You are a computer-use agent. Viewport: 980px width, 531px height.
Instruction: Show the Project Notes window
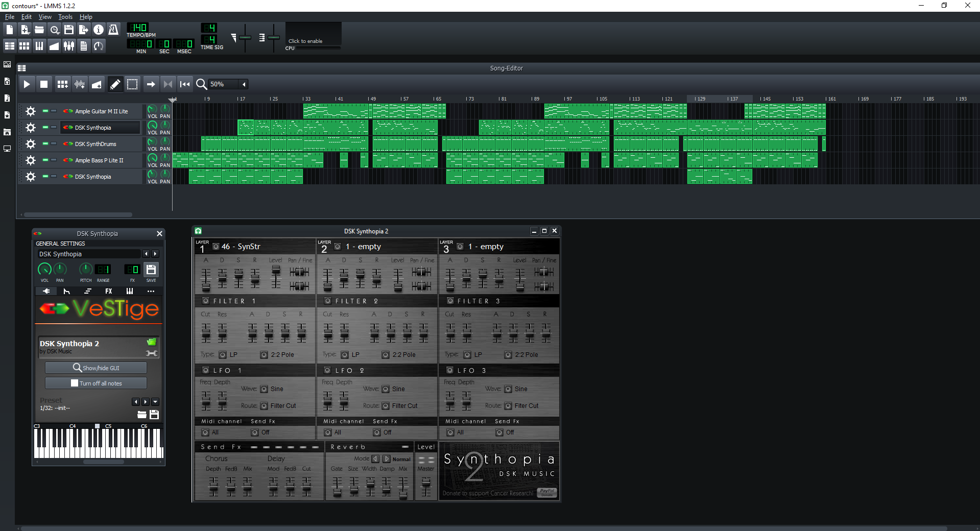pos(84,46)
